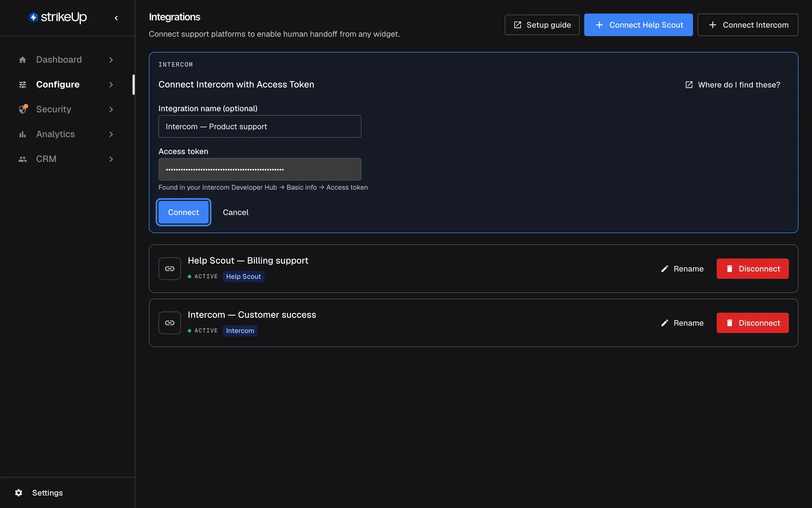Screen dimensions: 812x508
Task: Click the Settings gear icon
Action: (x=18, y=493)
